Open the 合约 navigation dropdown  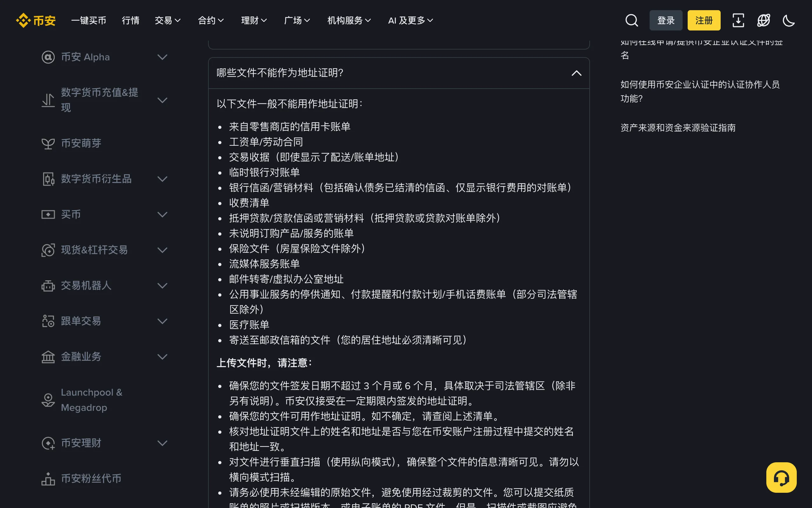[x=211, y=21]
